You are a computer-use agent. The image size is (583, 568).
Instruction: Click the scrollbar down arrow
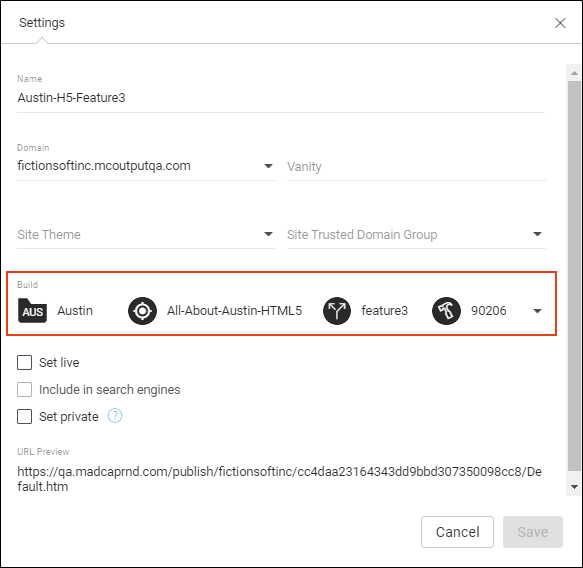click(574, 487)
